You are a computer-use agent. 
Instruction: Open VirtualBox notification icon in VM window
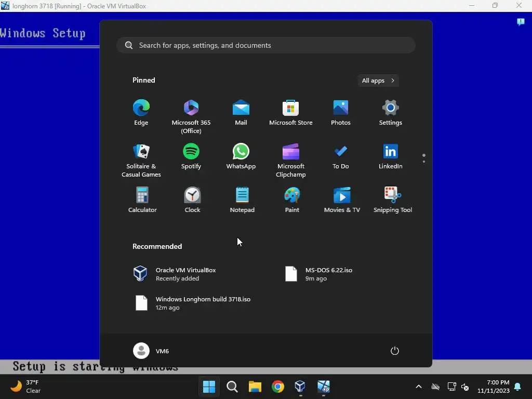click(x=521, y=22)
